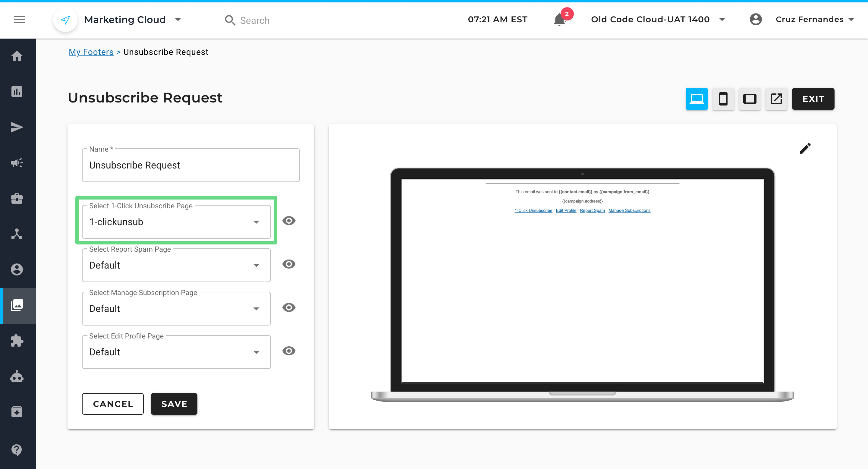
Task: Go back via My Footers breadcrumb link
Action: (x=91, y=52)
